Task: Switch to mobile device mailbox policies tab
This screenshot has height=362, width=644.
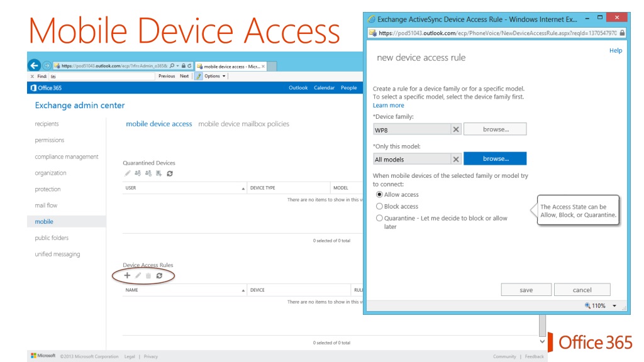Action: click(243, 124)
